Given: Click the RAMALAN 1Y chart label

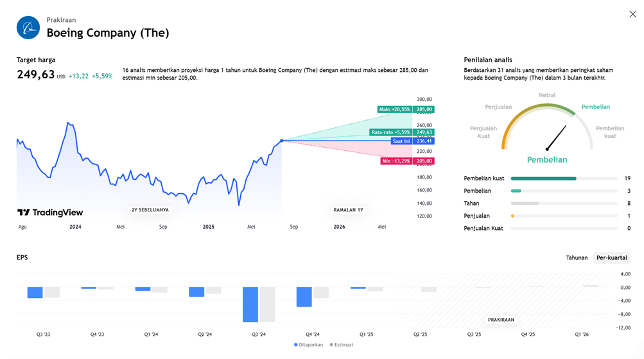Looking at the screenshot, I should tap(348, 210).
